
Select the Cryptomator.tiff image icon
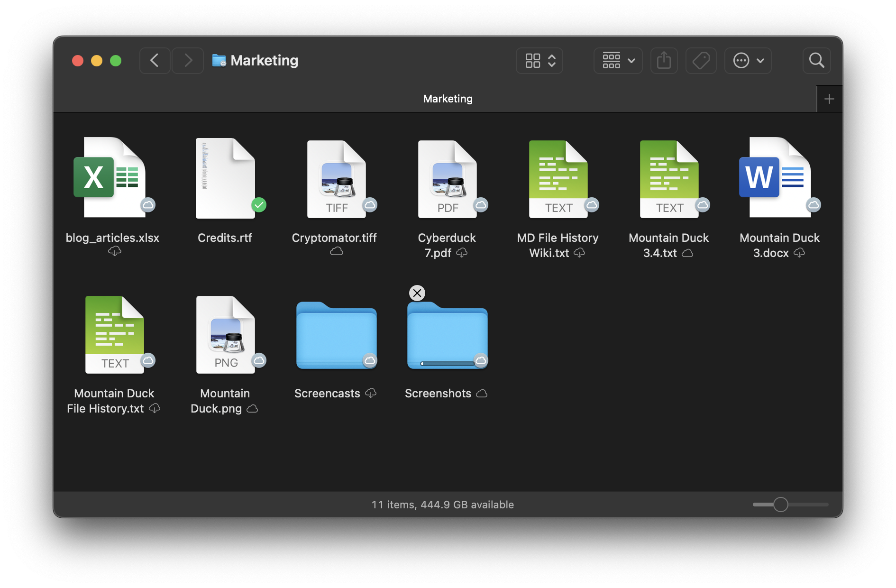click(337, 179)
